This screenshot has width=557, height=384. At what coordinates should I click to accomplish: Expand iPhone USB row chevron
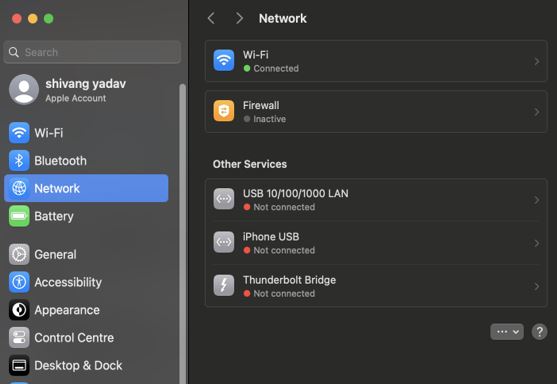click(537, 243)
